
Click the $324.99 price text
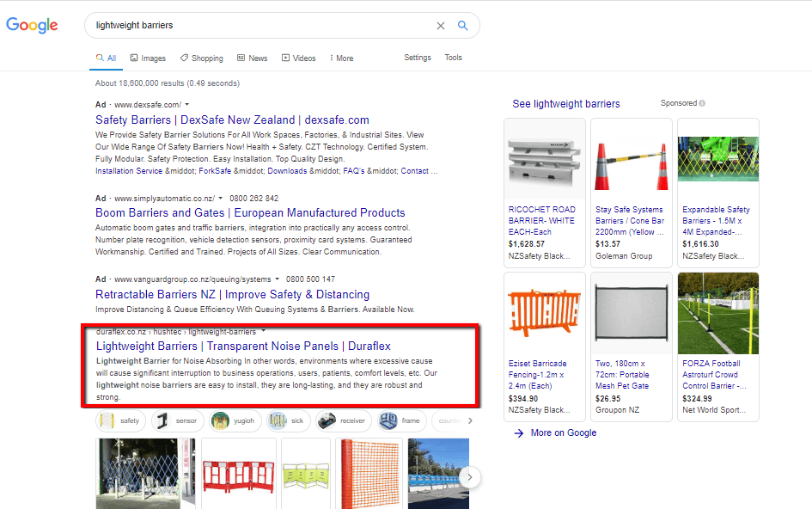click(697, 399)
